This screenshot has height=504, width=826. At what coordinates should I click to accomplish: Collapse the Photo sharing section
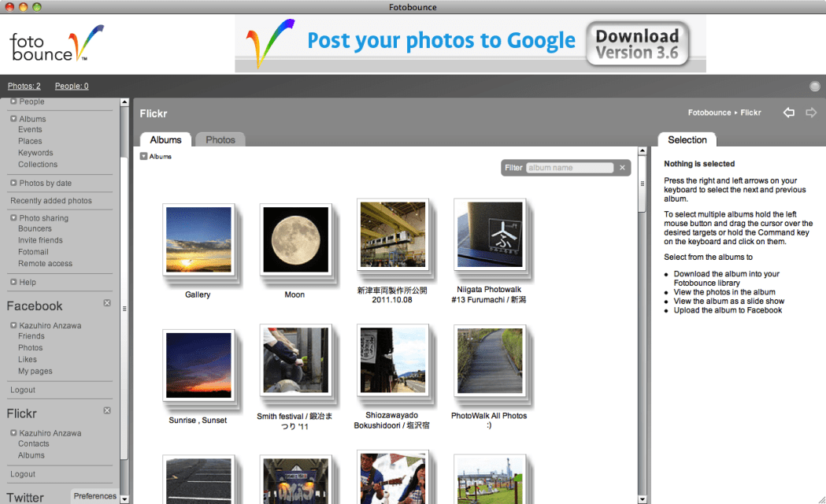13,217
